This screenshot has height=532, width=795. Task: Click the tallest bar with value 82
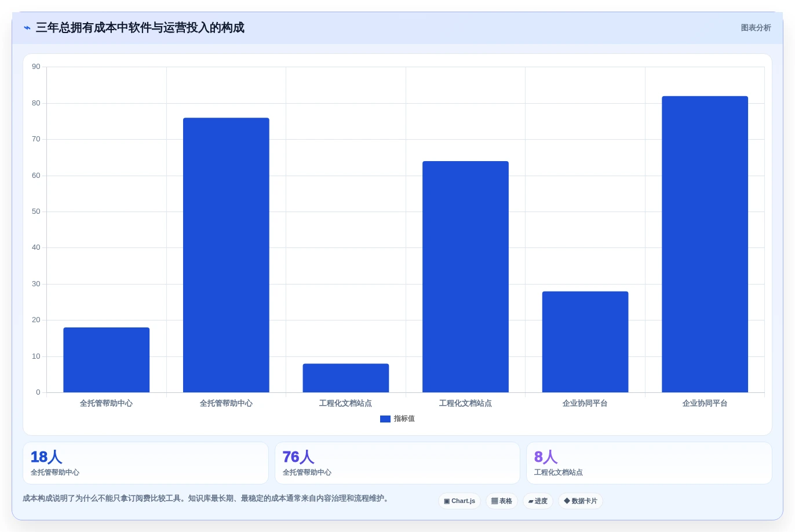pyautogui.click(x=705, y=244)
